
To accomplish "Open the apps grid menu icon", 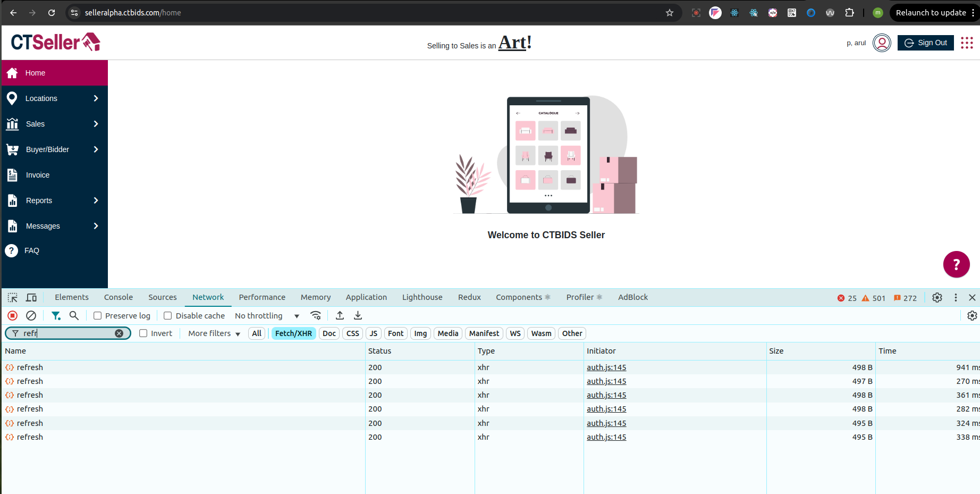I will point(967,43).
